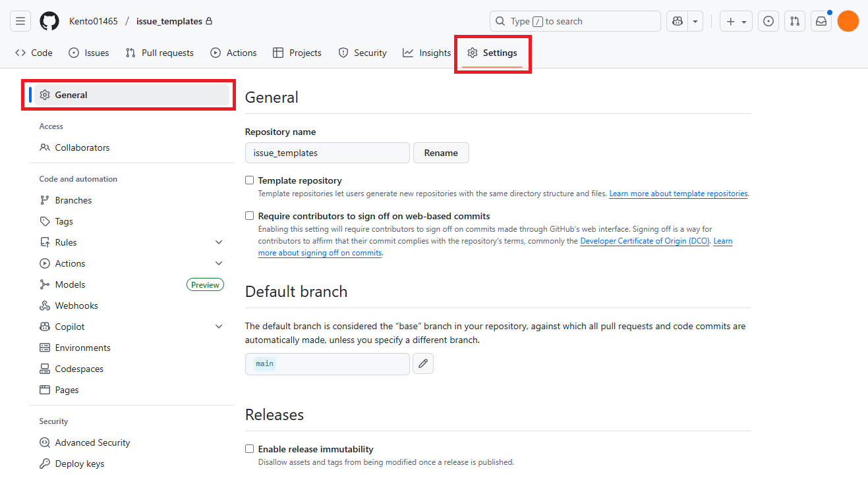Click the Tags icon in sidebar
Viewport: 868px width, 478px height.
pos(45,221)
